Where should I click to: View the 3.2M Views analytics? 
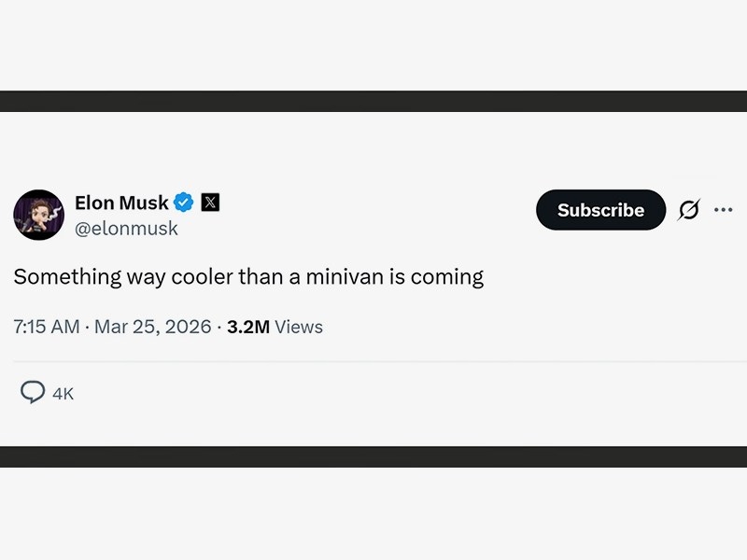click(246, 327)
